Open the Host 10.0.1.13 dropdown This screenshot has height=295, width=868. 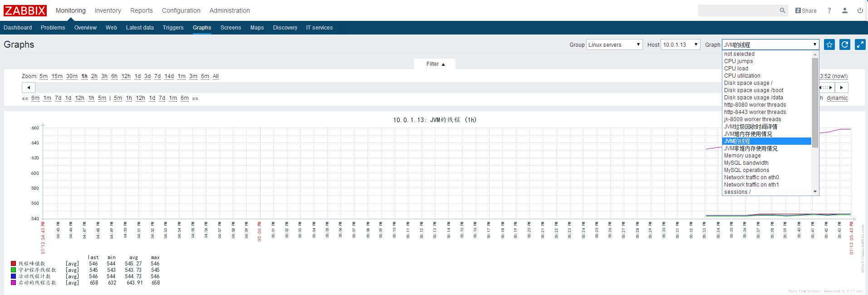tap(681, 44)
